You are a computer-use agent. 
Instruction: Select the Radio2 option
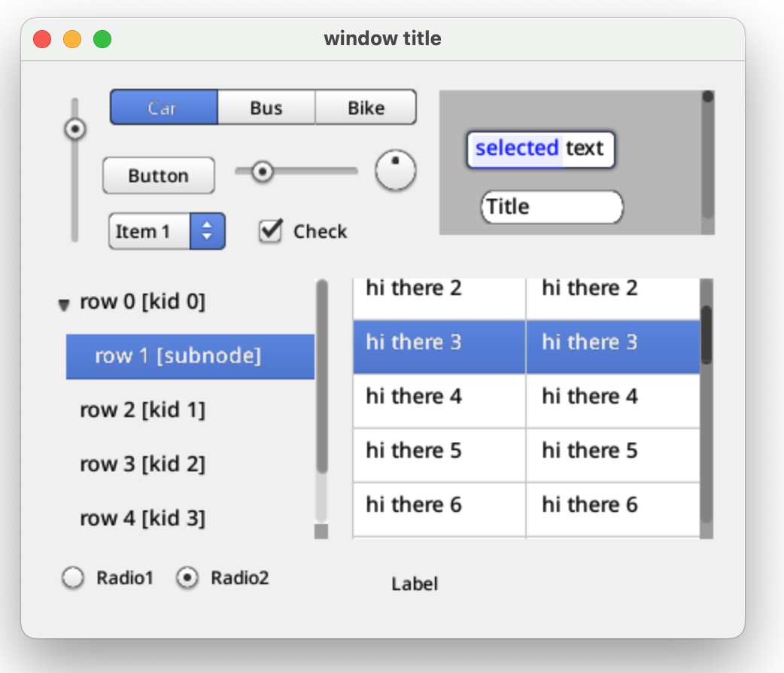(x=187, y=578)
